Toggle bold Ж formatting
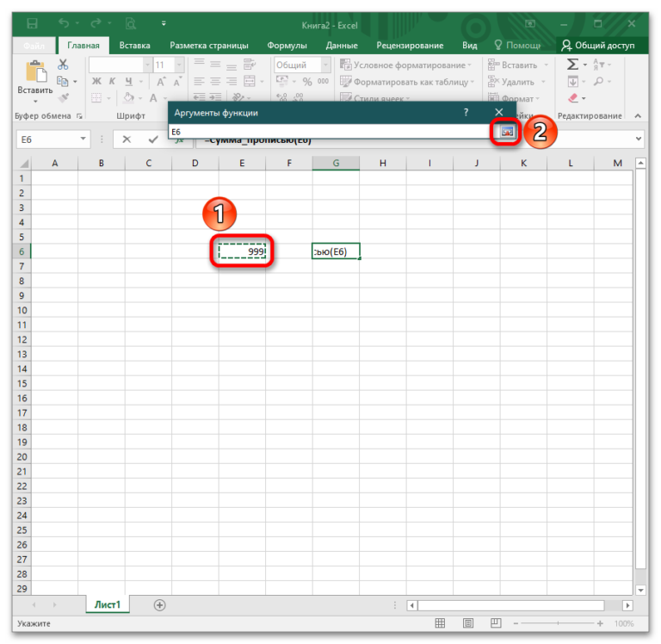 [x=96, y=81]
